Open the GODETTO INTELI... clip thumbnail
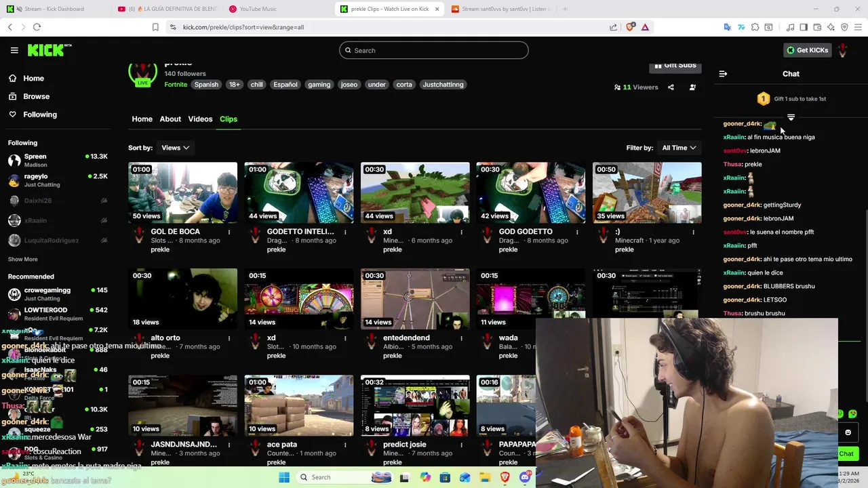The width and height of the screenshot is (868, 488). tap(298, 192)
